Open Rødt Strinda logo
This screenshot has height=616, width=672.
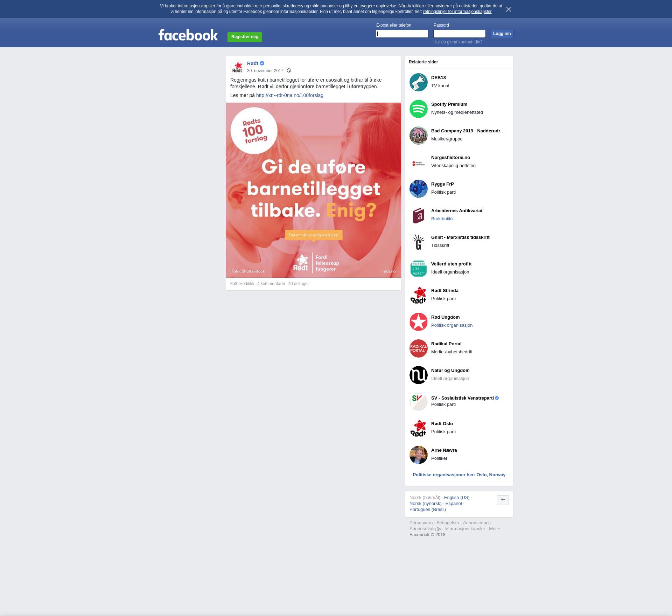click(x=419, y=295)
